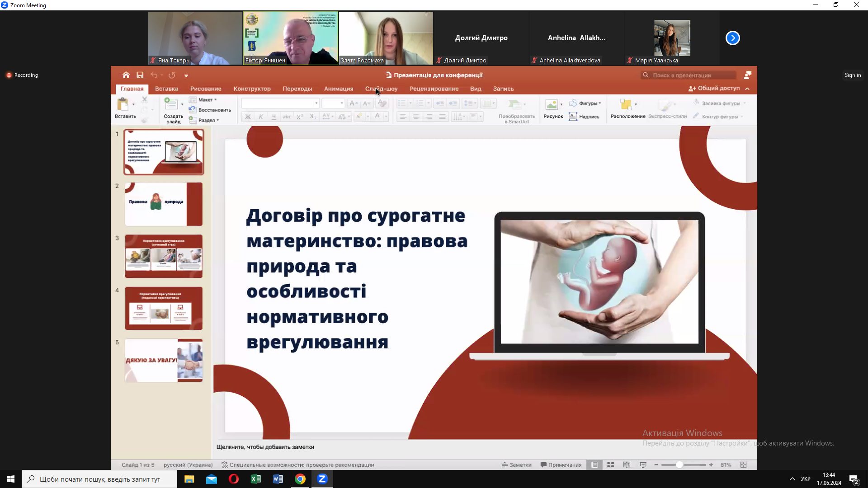Expand the Layout (Макет) dropdown
Image resolution: width=868 pixels, height=488 pixels.
(207, 100)
